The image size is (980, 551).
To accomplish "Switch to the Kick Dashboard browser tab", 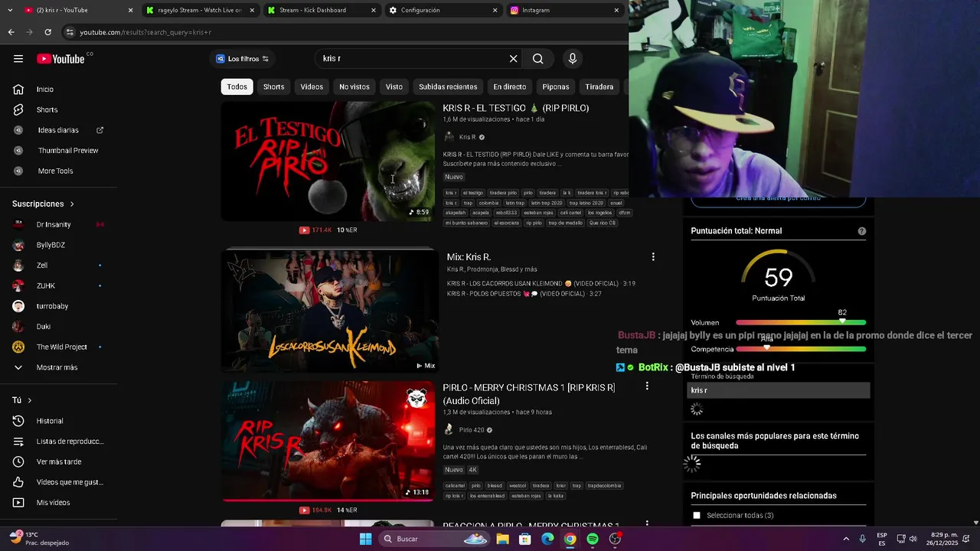I will click(320, 10).
